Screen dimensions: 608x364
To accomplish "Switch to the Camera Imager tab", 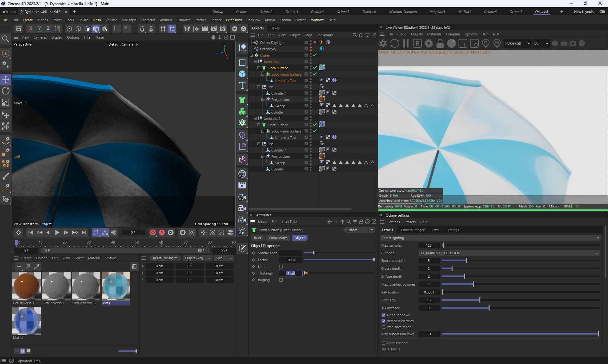I will (x=412, y=230).
